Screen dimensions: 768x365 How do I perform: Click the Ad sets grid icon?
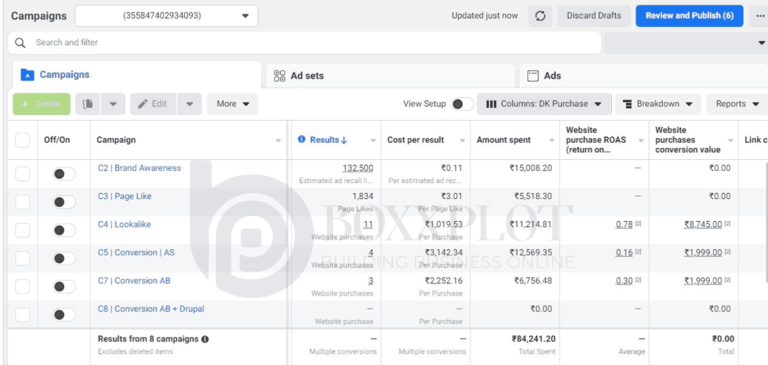(x=280, y=76)
